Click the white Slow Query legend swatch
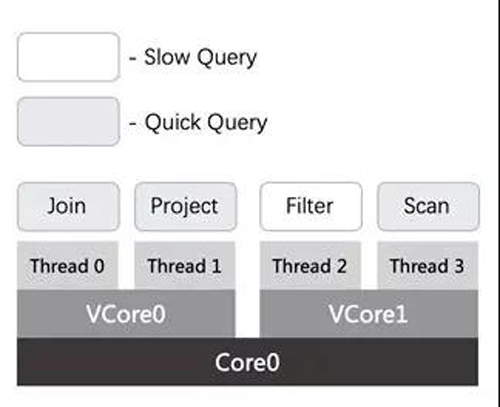 pyautogui.click(x=68, y=57)
